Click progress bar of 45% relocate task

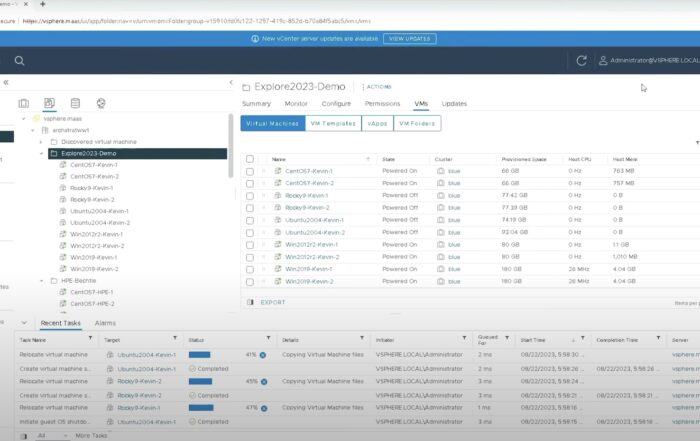pyautogui.click(x=200, y=382)
